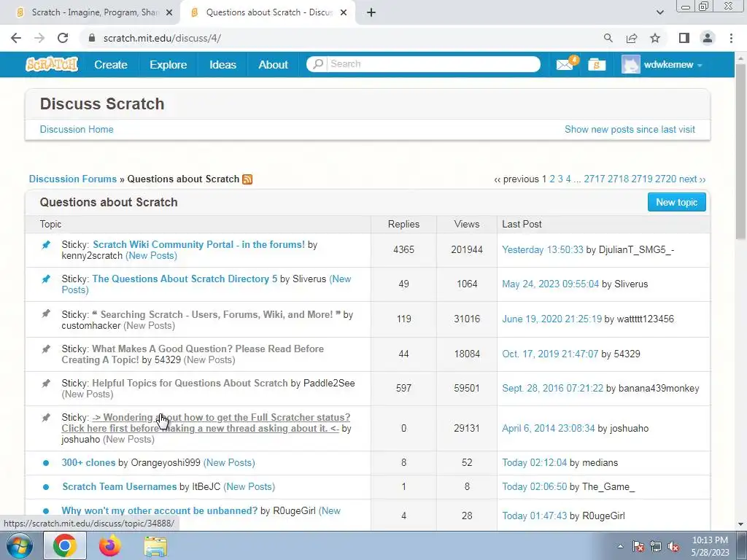
Task: Click New Posts link for 300+ clones
Action: 229,462
